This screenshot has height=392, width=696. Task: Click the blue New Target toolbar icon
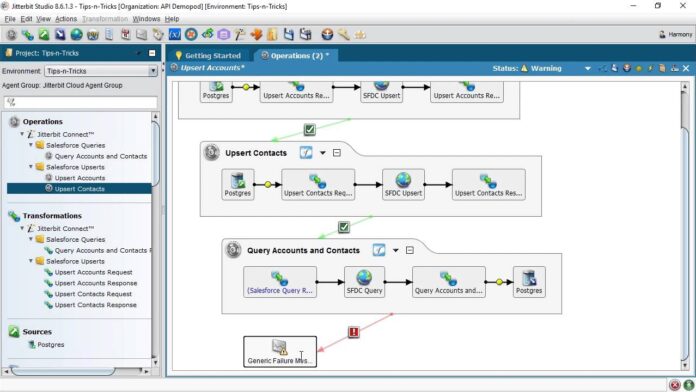60,34
